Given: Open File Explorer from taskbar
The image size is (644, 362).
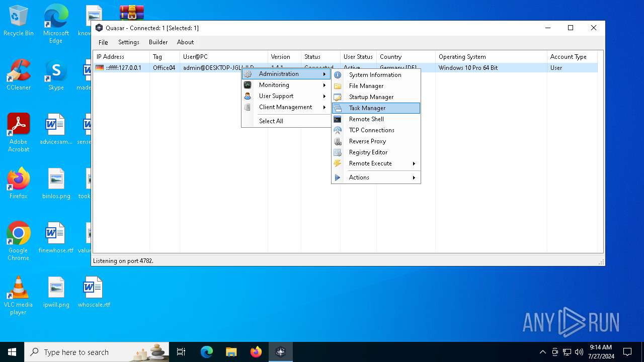Looking at the screenshot, I should [x=231, y=352].
